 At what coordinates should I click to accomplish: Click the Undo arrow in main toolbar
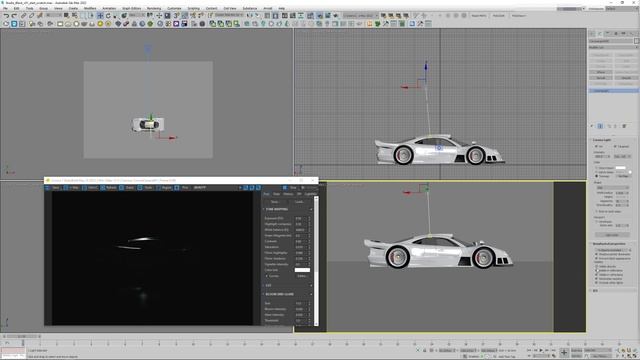point(6,16)
